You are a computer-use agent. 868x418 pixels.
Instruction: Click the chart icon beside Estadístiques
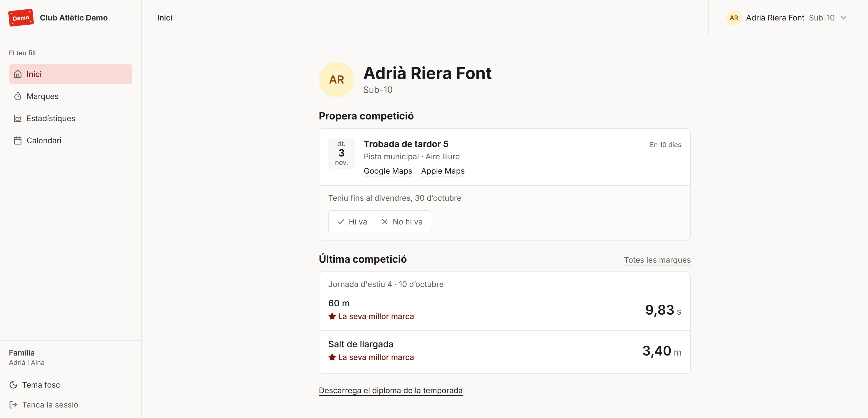click(x=18, y=119)
